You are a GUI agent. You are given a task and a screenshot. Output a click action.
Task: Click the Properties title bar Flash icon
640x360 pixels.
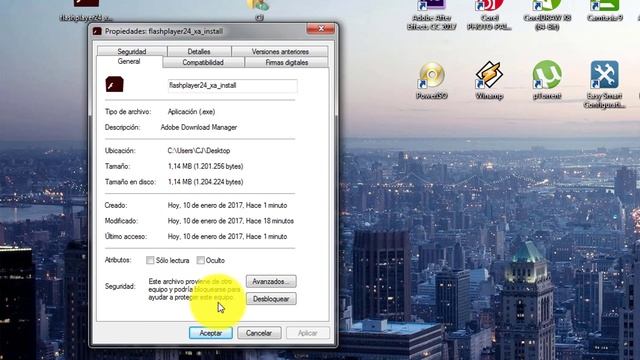pyautogui.click(x=97, y=31)
